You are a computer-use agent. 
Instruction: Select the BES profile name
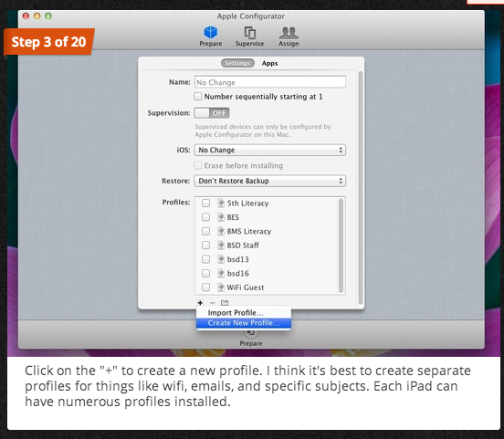click(233, 217)
